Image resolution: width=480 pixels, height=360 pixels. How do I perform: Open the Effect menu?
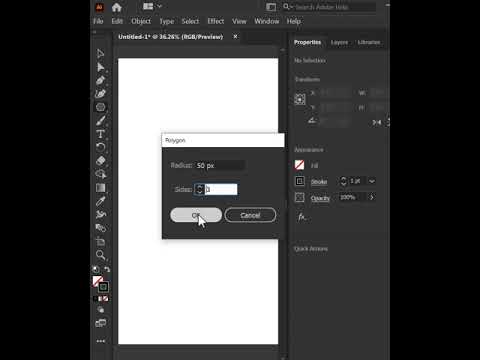pos(216,21)
